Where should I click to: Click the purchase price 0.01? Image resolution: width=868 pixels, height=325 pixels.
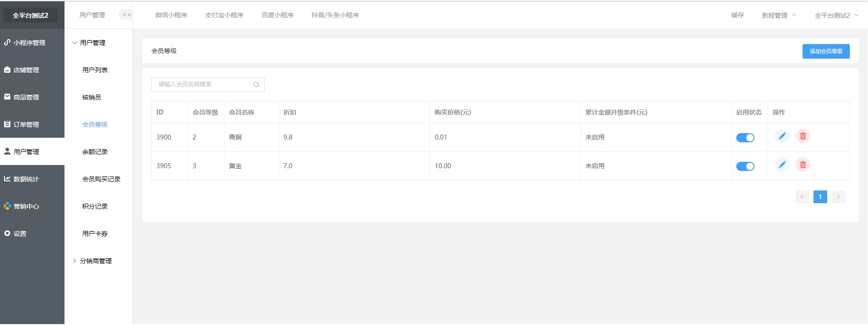coord(441,137)
